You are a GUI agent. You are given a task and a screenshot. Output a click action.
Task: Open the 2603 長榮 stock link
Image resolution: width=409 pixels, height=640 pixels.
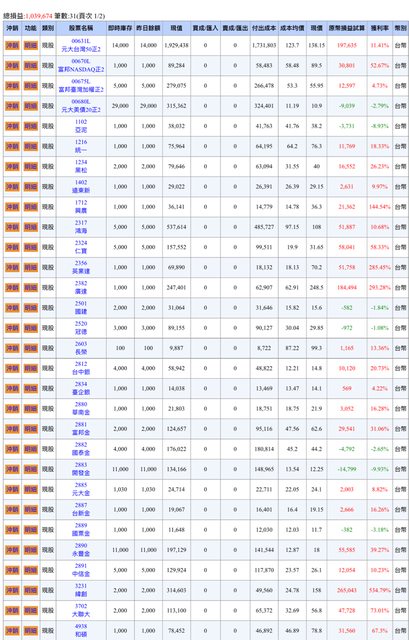tap(81, 348)
